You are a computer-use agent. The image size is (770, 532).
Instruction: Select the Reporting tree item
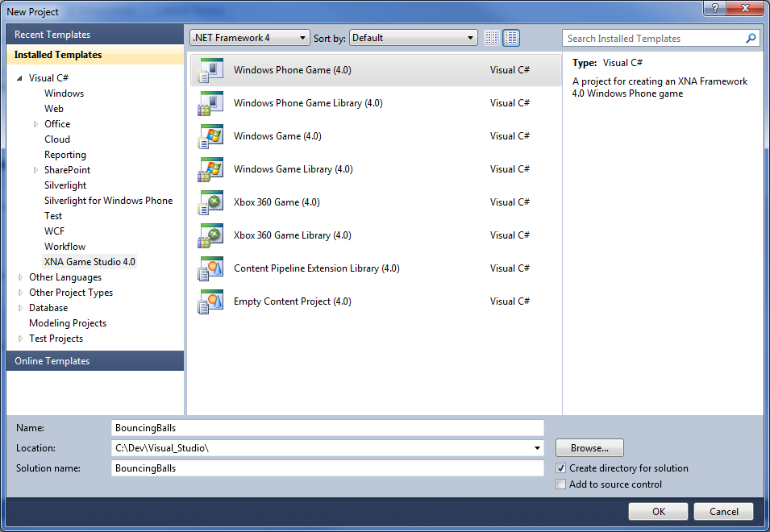(x=65, y=155)
